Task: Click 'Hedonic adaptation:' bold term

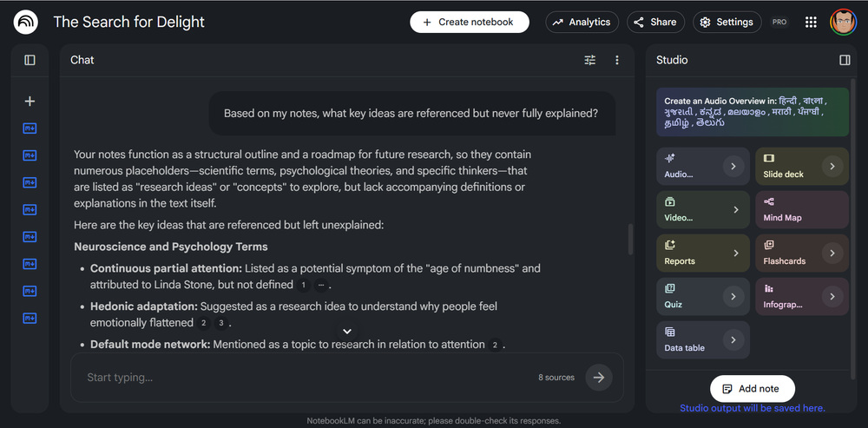Action: 144,306
